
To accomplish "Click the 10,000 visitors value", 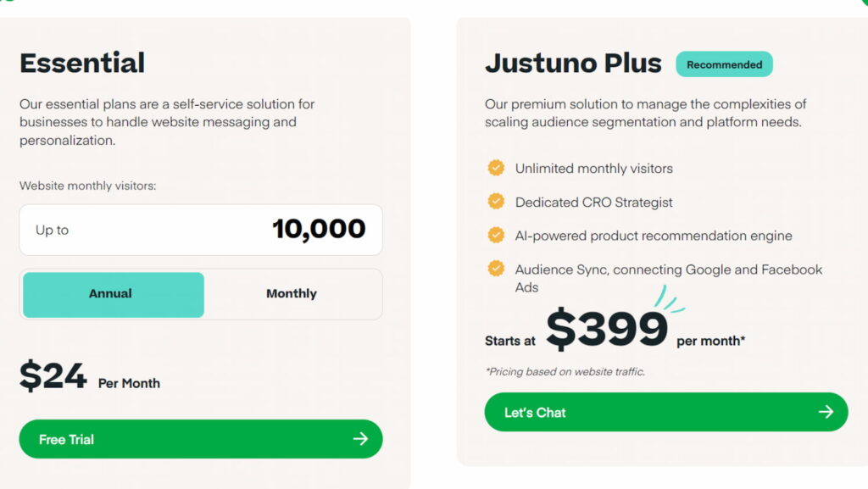I will (319, 229).
